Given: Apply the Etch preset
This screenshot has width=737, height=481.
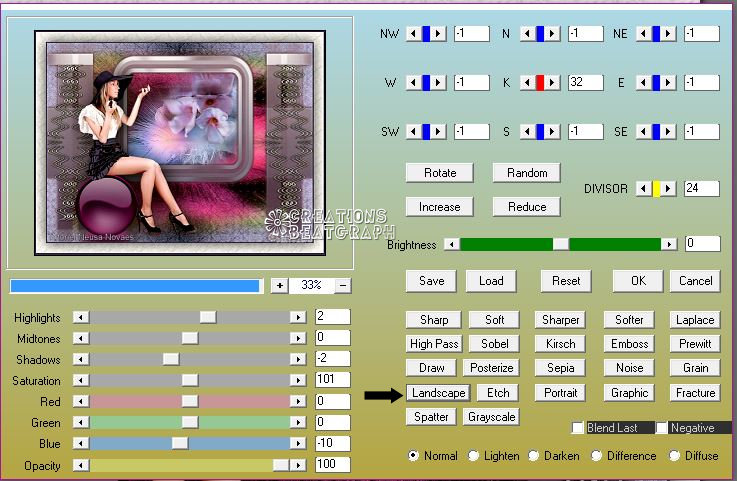Looking at the screenshot, I should 498,393.
